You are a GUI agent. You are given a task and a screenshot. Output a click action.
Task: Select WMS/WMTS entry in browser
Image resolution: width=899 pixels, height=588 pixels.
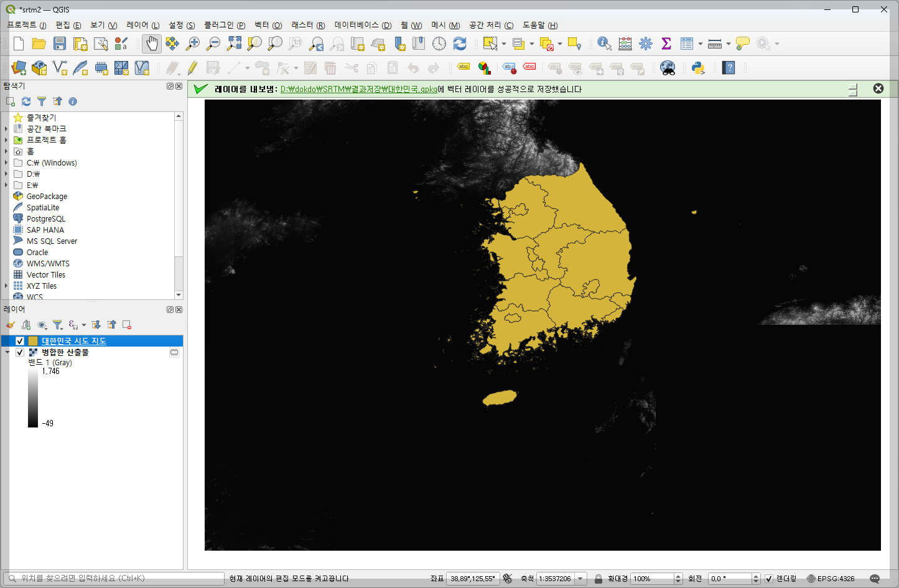(x=48, y=264)
